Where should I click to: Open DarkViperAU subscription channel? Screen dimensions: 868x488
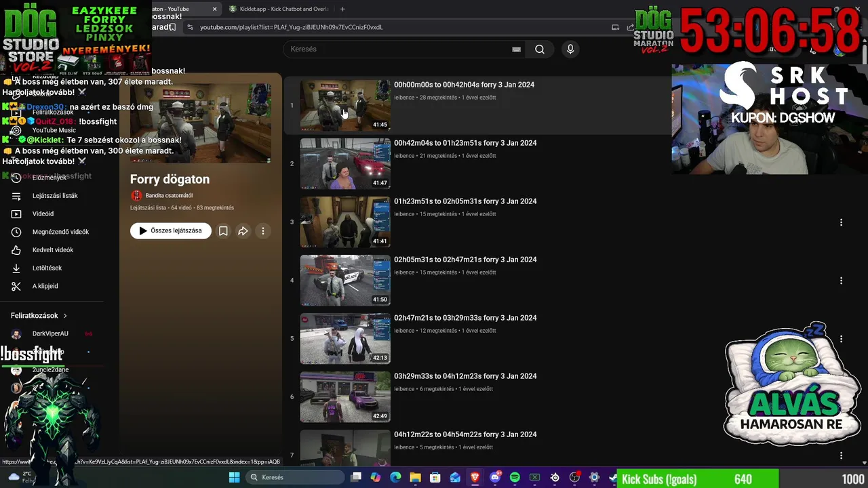point(50,333)
